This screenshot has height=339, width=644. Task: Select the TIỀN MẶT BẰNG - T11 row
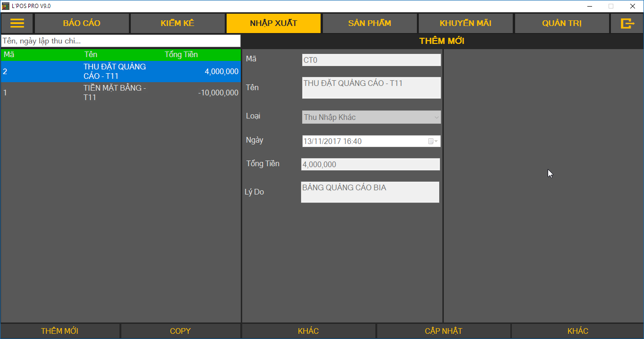click(x=120, y=93)
